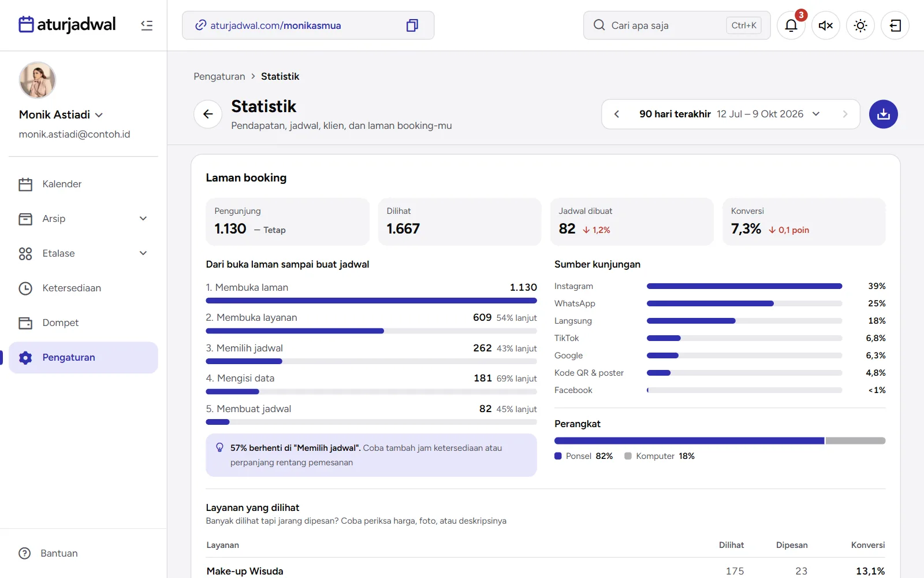Click the Ketersediaan clock icon
The image size is (924, 578).
tap(25, 288)
